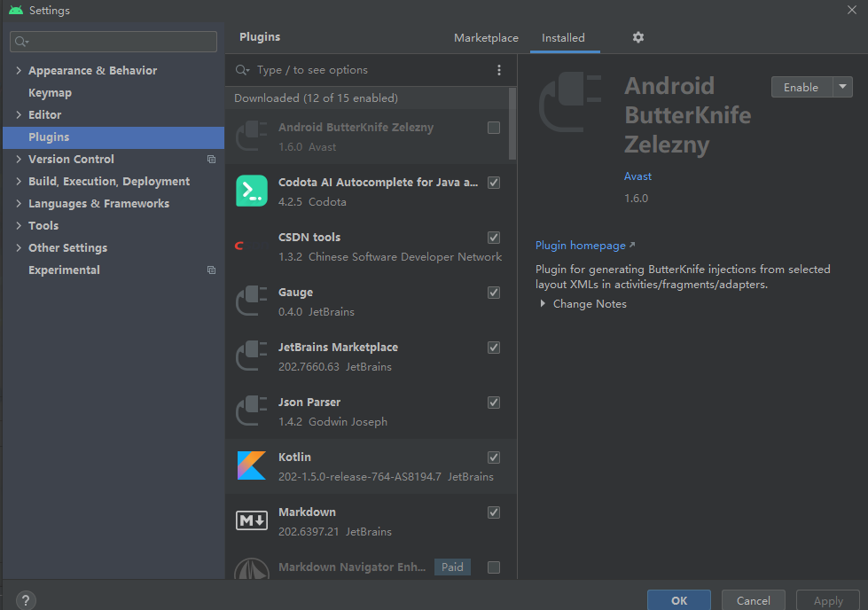Disable the Kotlin plugin checkbox

tap(494, 457)
